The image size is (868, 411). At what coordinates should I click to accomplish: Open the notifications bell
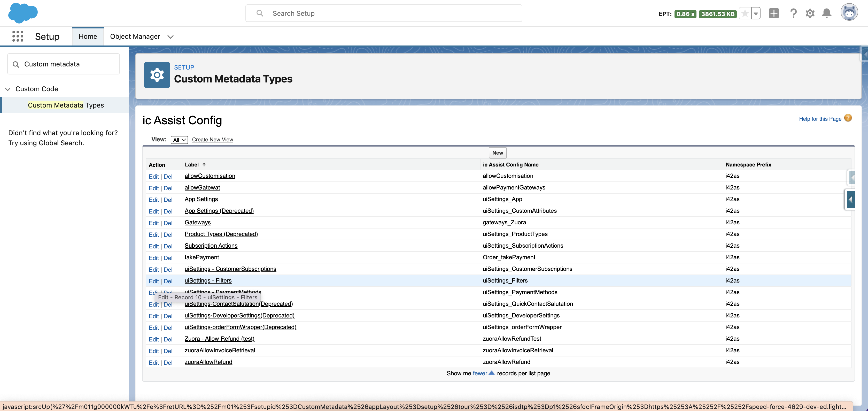[x=827, y=13]
